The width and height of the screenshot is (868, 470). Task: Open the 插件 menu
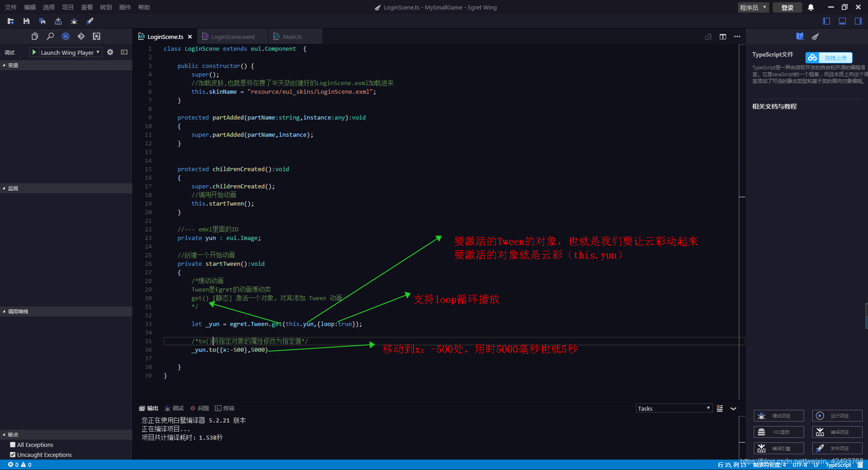pyautogui.click(x=125, y=7)
